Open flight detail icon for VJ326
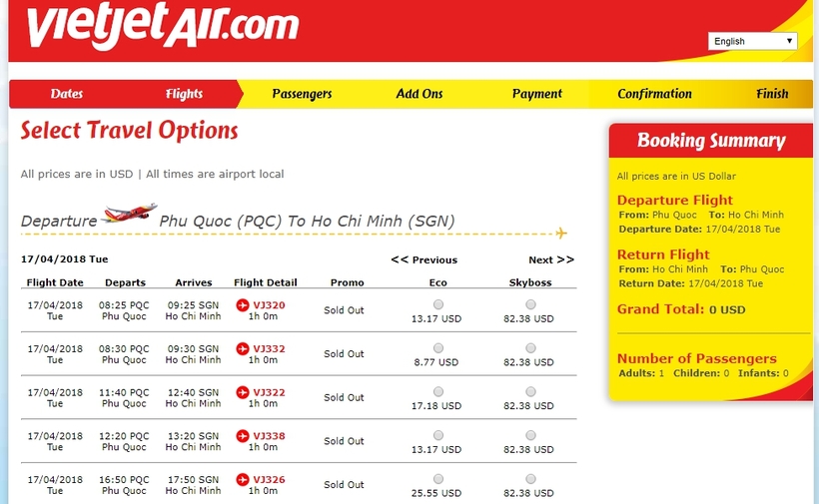Viewport: 819px width, 504px height. (243, 479)
